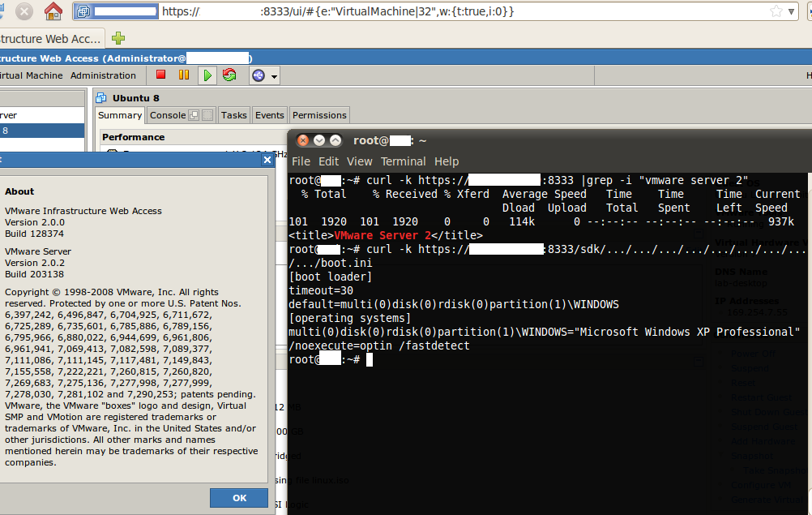Viewport: 812px width, 515px height.
Task: Select the server row in inventory tree
Action: 42,115
